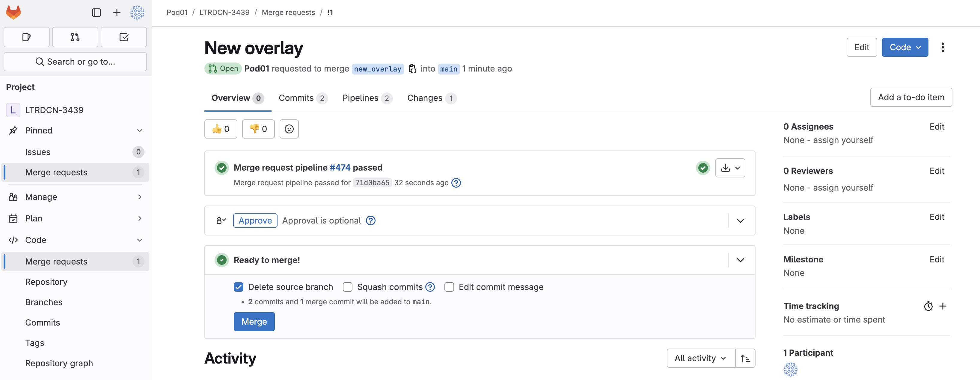Reverse activity sort direction
Screen dimensions: 980x380
coord(745,358)
